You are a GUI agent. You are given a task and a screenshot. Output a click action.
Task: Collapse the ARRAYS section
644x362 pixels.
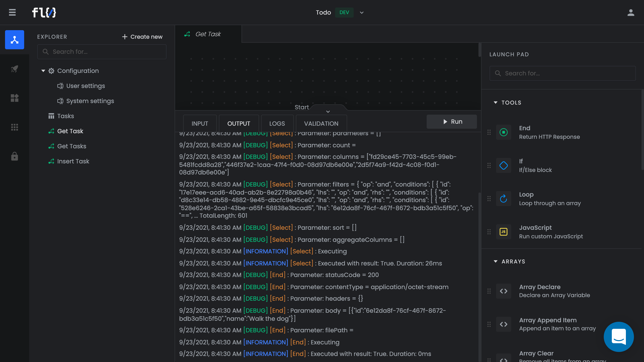pos(496,261)
